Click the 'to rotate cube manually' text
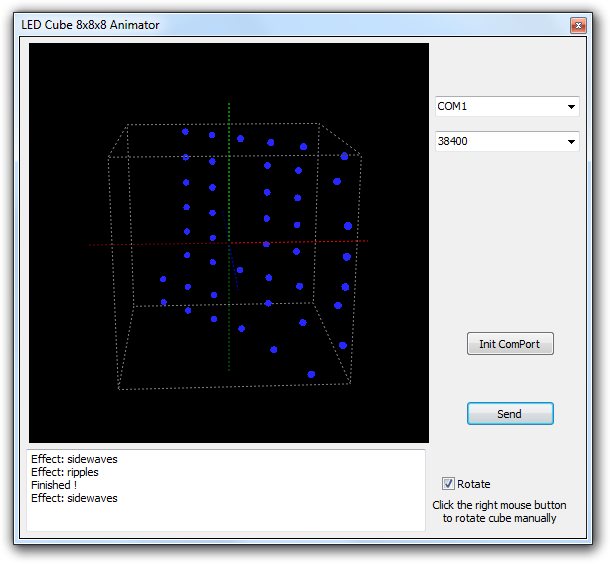This screenshot has height=564, width=610. pos(500,518)
